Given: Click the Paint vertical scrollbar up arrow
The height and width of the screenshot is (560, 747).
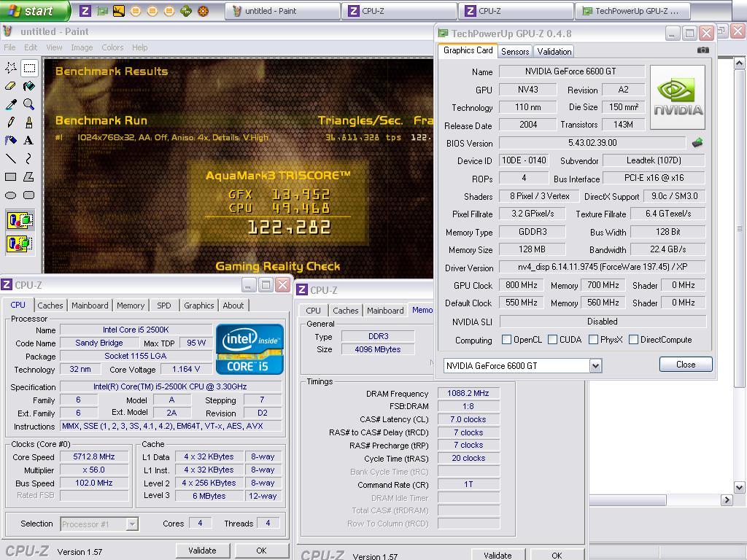Looking at the screenshot, I should coord(739,63).
